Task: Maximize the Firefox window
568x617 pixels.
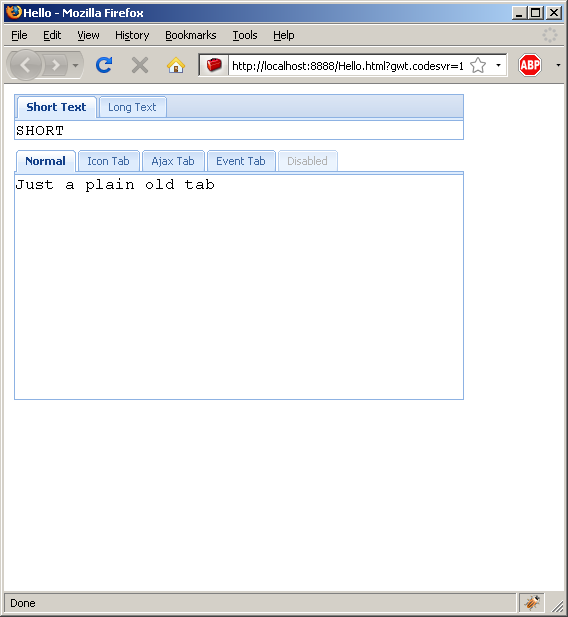Action: [536, 13]
